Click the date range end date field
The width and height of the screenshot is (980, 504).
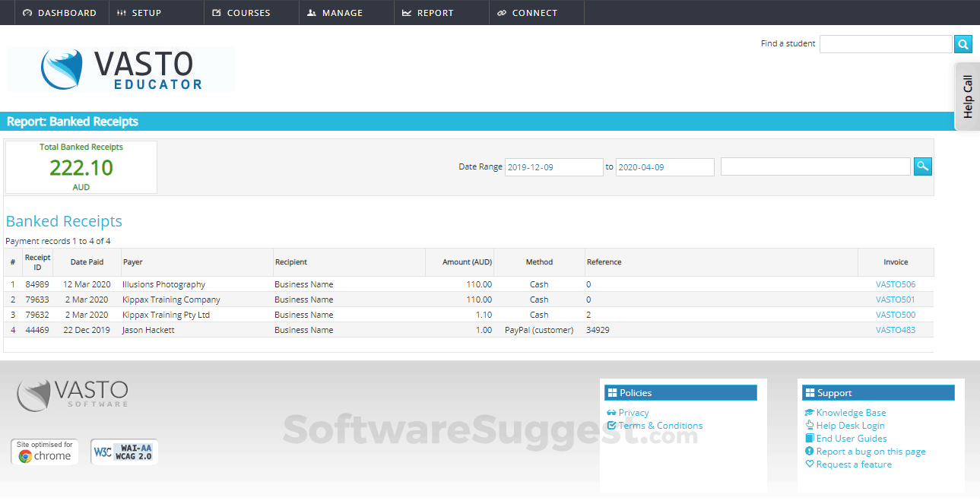664,167
